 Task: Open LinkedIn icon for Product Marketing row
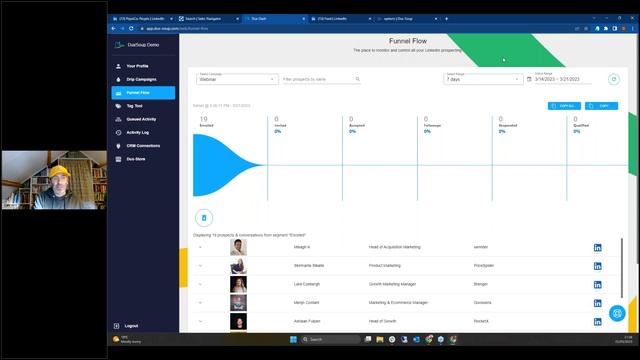pos(598,266)
